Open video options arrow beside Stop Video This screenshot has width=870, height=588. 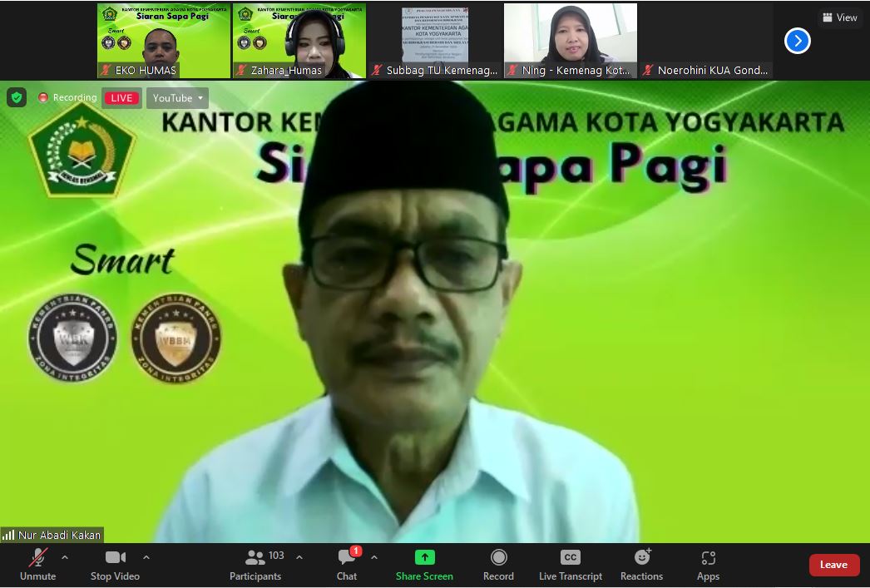[146, 557]
